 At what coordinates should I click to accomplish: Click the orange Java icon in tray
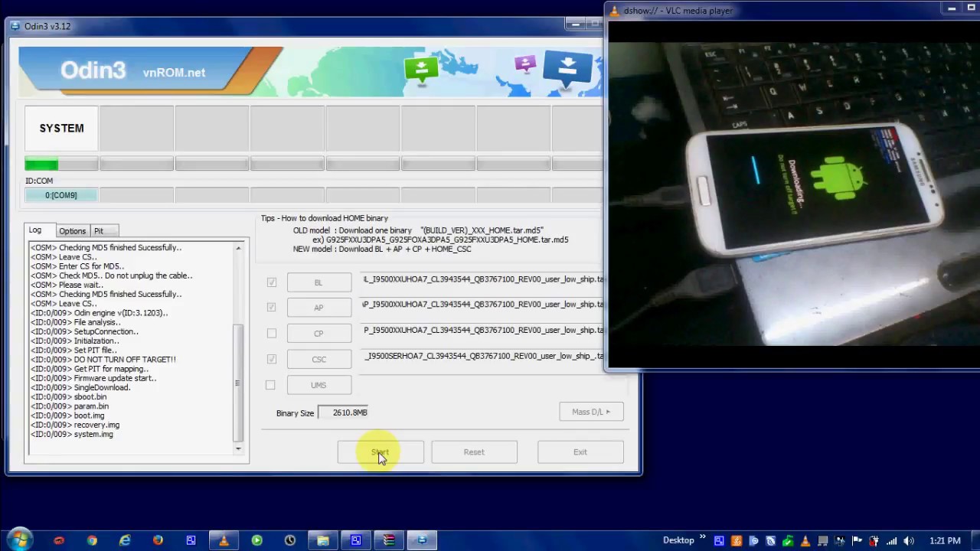pos(737,540)
